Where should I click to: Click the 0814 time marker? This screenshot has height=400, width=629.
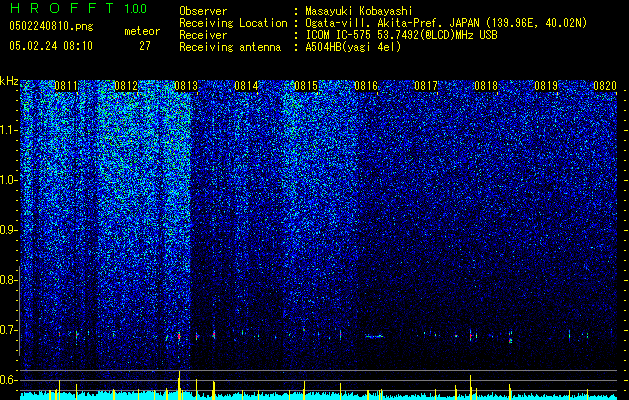(x=246, y=86)
